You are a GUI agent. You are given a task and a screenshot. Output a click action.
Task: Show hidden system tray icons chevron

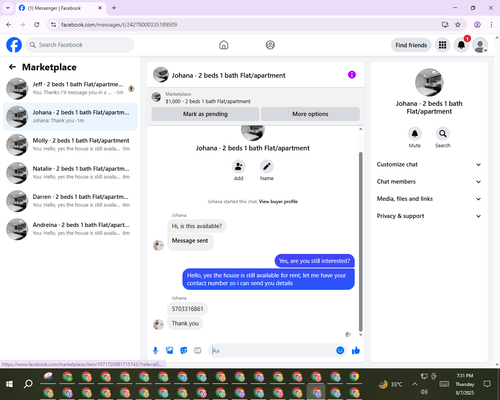point(414,384)
